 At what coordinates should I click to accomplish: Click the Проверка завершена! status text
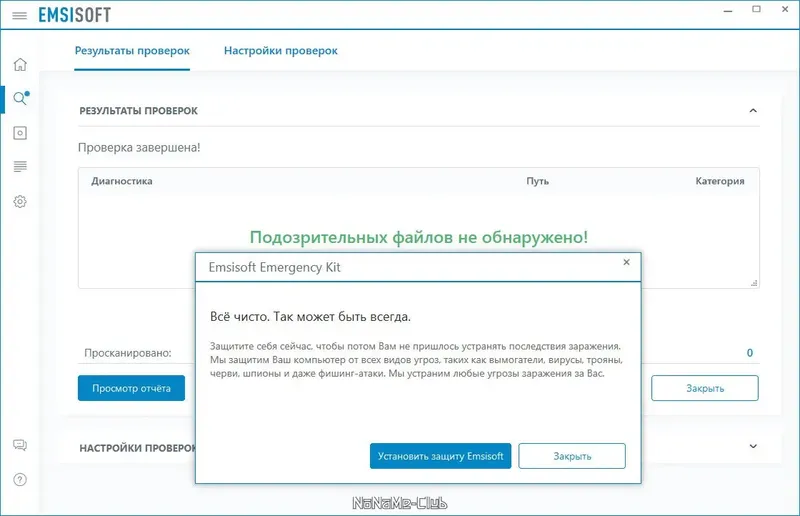coord(139,148)
